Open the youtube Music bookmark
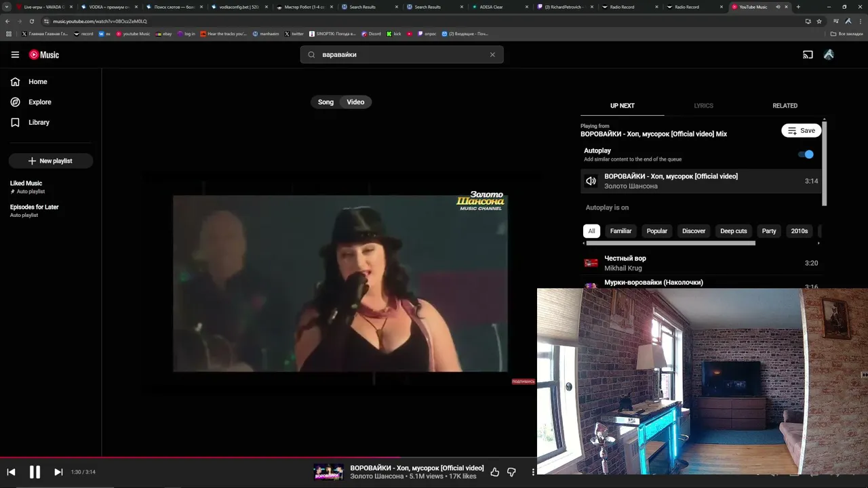Screen dimensions: 868x488 (x=133, y=34)
